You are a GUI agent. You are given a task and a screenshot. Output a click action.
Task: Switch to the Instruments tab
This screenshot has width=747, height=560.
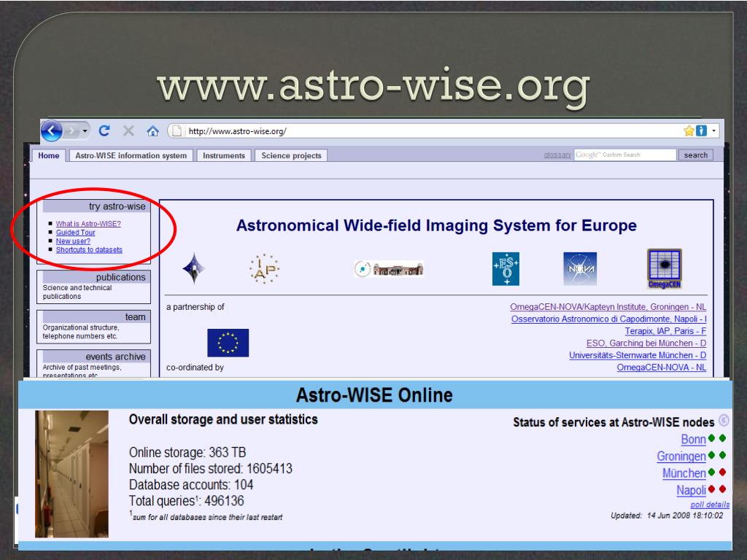click(224, 156)
